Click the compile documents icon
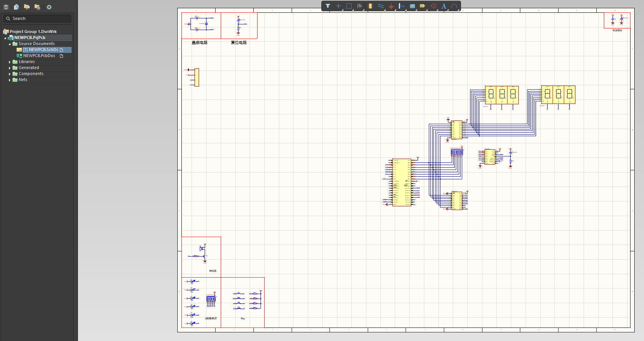Image resolution: width=644 pixels, height=341 pixels. click(16, 7)
